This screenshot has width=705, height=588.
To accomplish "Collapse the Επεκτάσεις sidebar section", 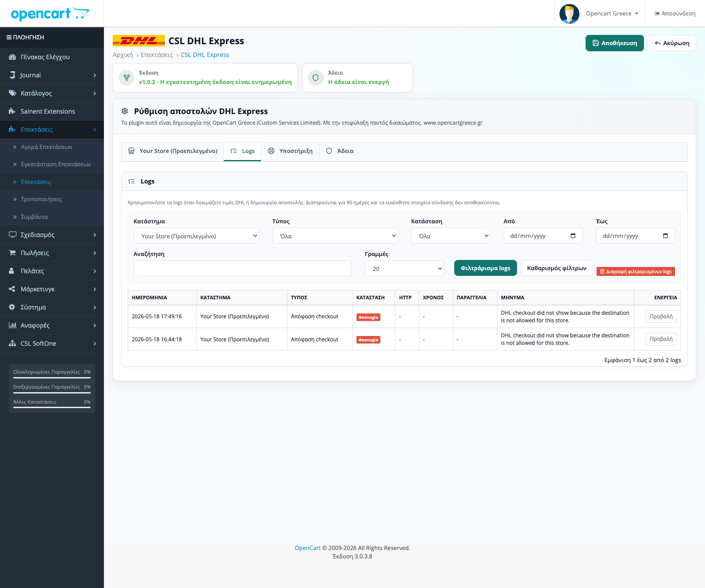I will coord(52,130).
